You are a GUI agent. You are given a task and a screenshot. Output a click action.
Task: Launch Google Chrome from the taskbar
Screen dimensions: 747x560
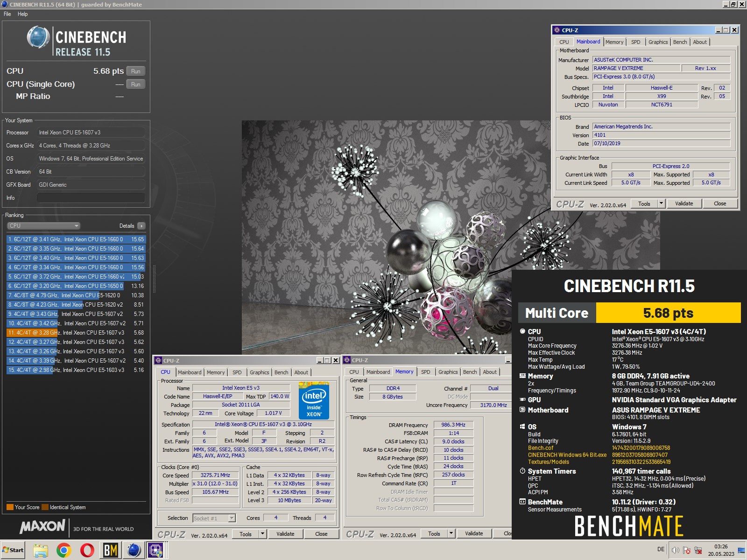click(63, 551)
